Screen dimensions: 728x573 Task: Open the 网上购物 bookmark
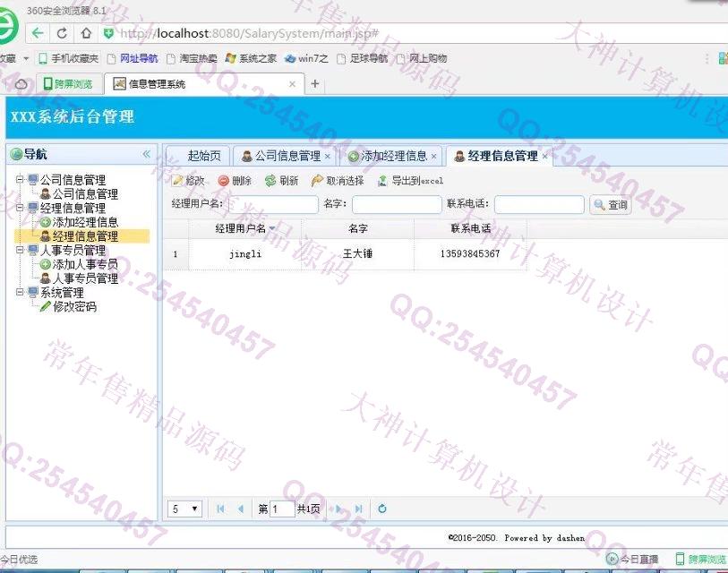pyautogui.click(x=422, y=58)
